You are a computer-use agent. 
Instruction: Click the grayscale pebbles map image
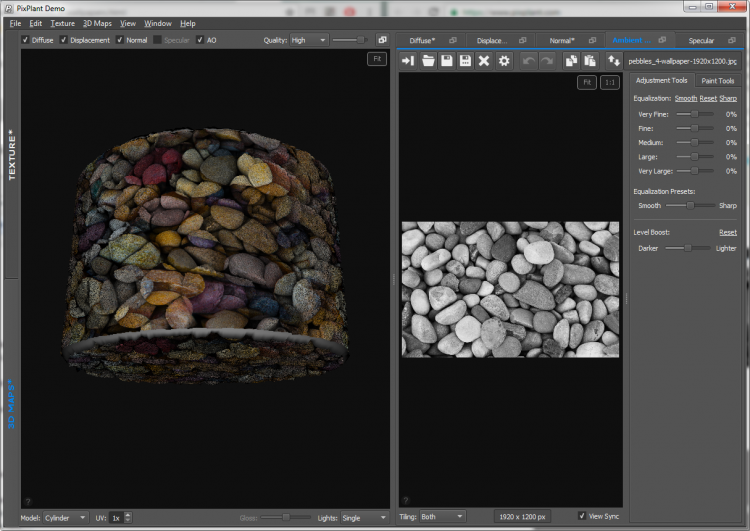click(510, 289)
